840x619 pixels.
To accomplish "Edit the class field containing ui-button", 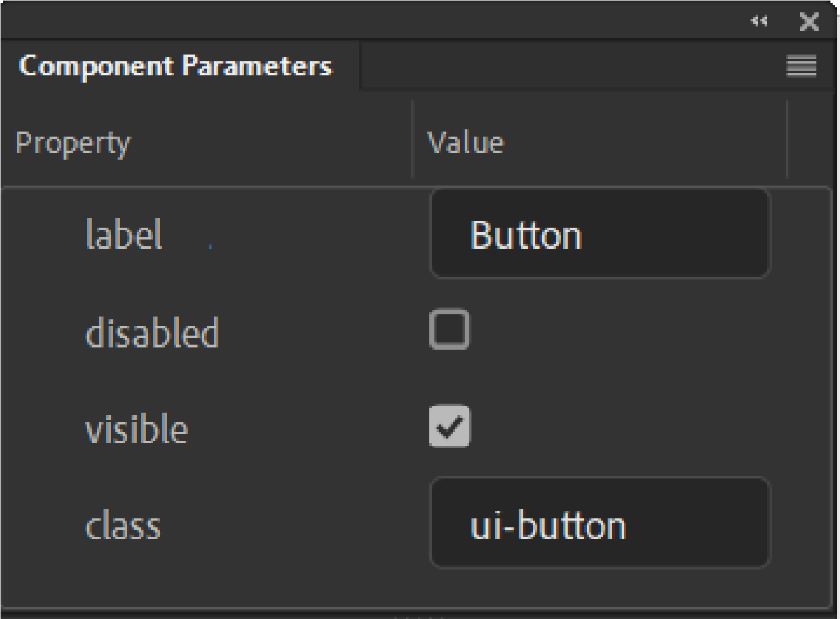I will pyautogui.click(x=599, y=523).
